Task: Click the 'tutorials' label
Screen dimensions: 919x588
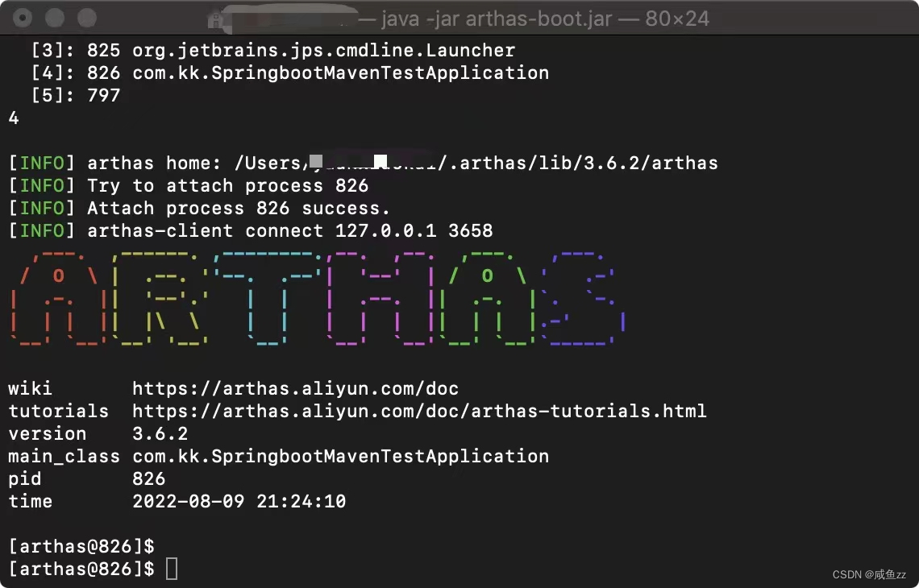Action: [58, 411]
